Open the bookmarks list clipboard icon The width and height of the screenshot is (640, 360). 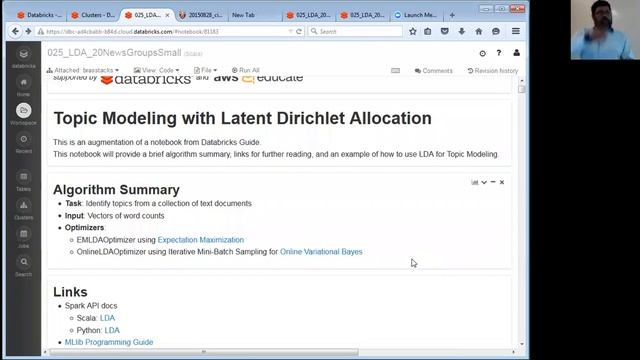428,31
